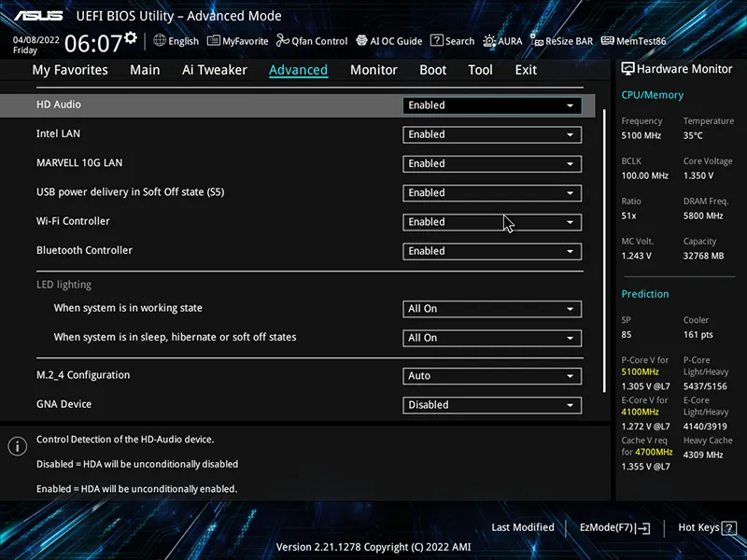Click the English language globe icon
747x560 pixels.
point(160,40)
